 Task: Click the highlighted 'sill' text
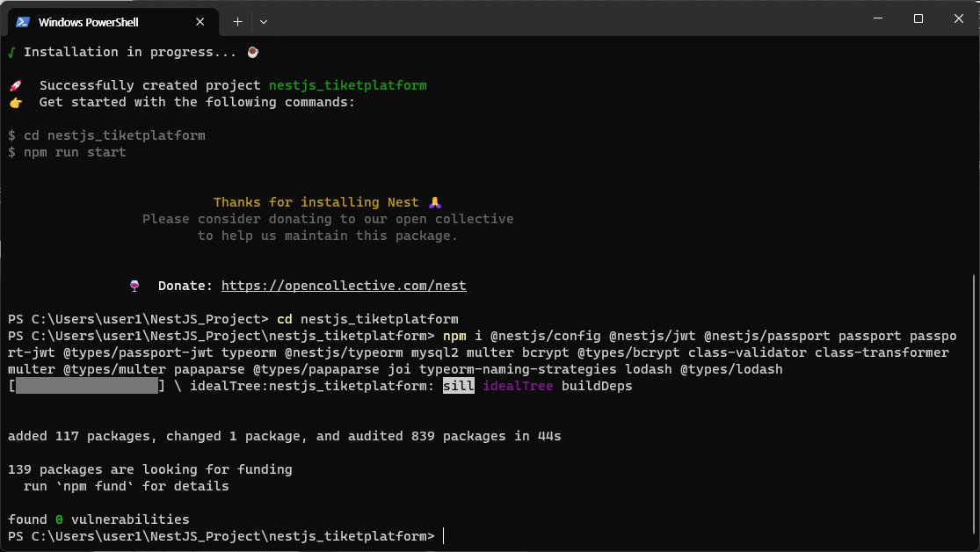point(459,386)
